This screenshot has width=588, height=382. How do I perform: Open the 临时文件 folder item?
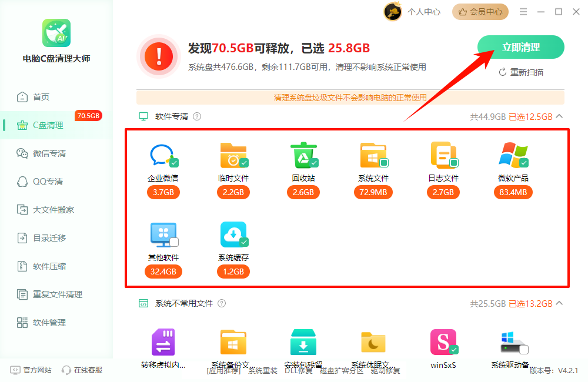tap(233, 155)
